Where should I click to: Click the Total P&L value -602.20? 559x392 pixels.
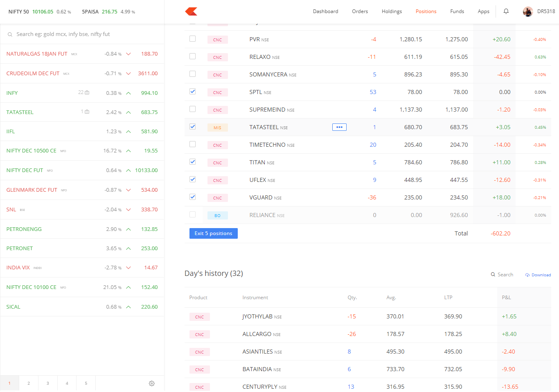click(501, 233)
